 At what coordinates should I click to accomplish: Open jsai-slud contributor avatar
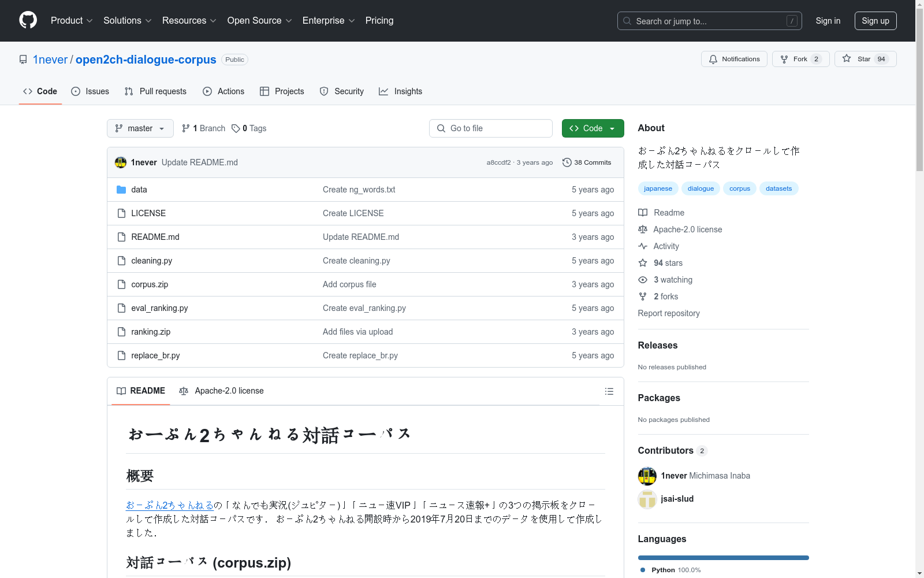tap(647, 499)
